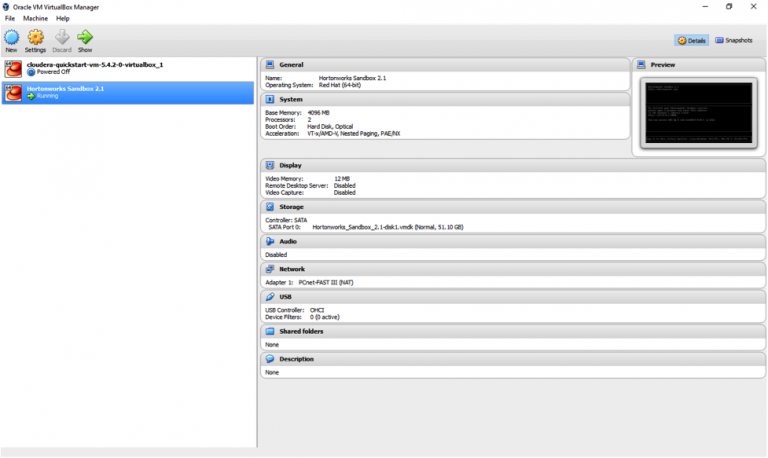Open the USB section header link
This screenshot has height=458, width=768.
(x=285, y=297)
